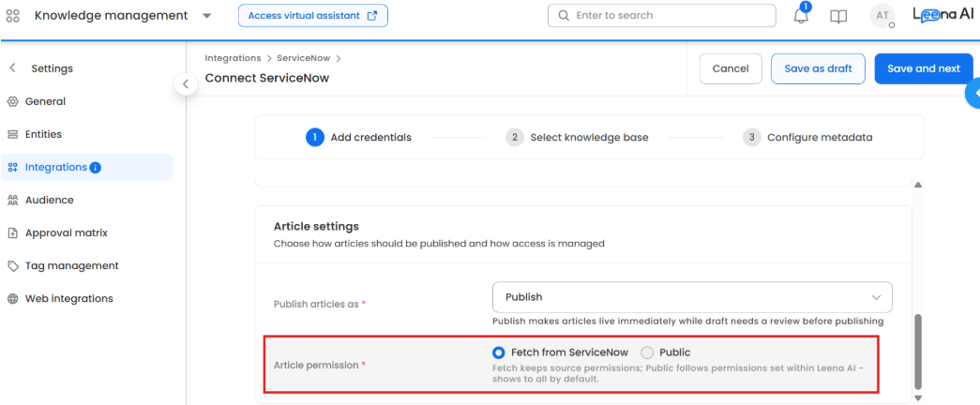Select step 2 Select knowledge base
The image size is (980, 405).
click(x=577, y=137)
